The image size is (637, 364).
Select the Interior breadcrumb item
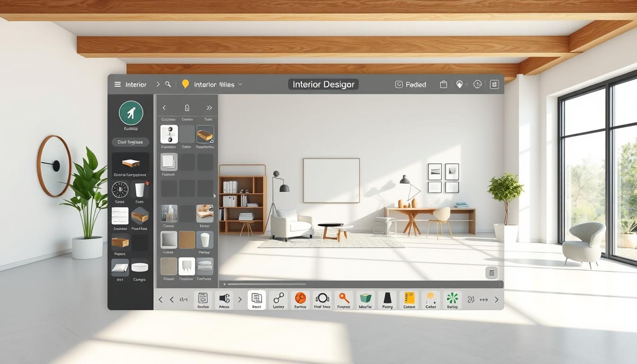tap(136, 84)
